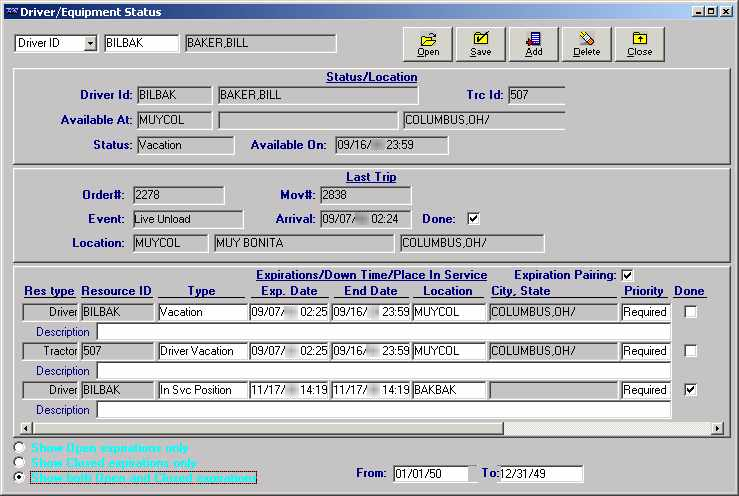
Task: Click the Exp. Date column header
Action: pos(288,291)
